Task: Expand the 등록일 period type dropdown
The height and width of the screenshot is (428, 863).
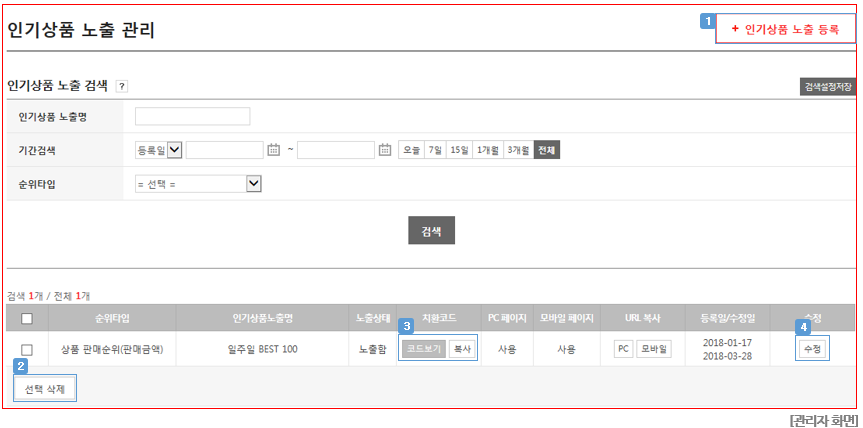Action: tap(159, 150)
